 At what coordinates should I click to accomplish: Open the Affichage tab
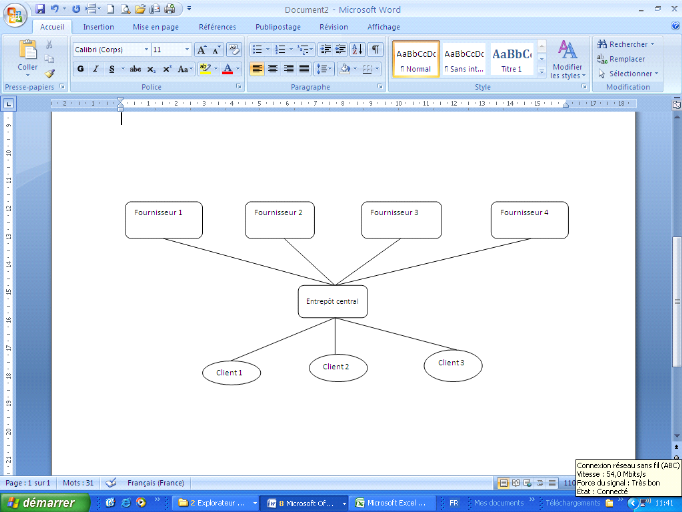(x=384, y=27)
